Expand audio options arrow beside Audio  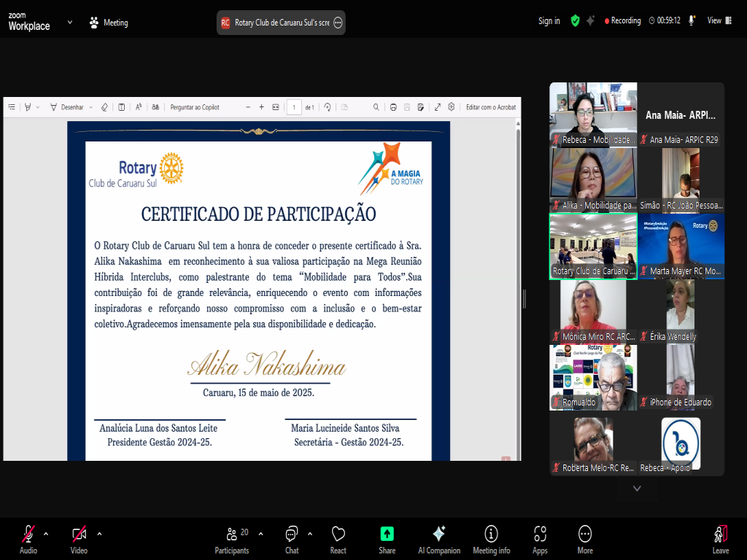click(46, 533)
